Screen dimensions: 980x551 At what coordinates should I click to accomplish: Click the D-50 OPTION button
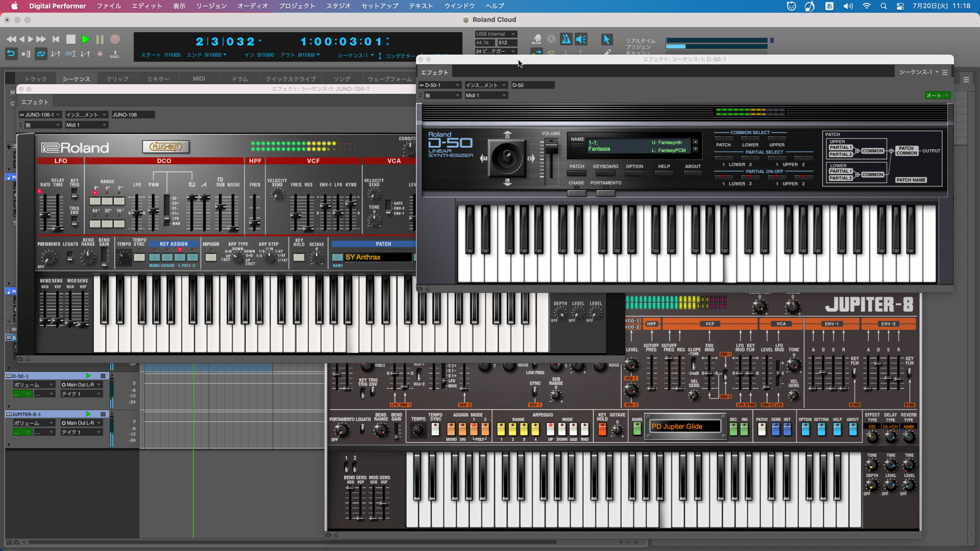[x=634, y=173]
